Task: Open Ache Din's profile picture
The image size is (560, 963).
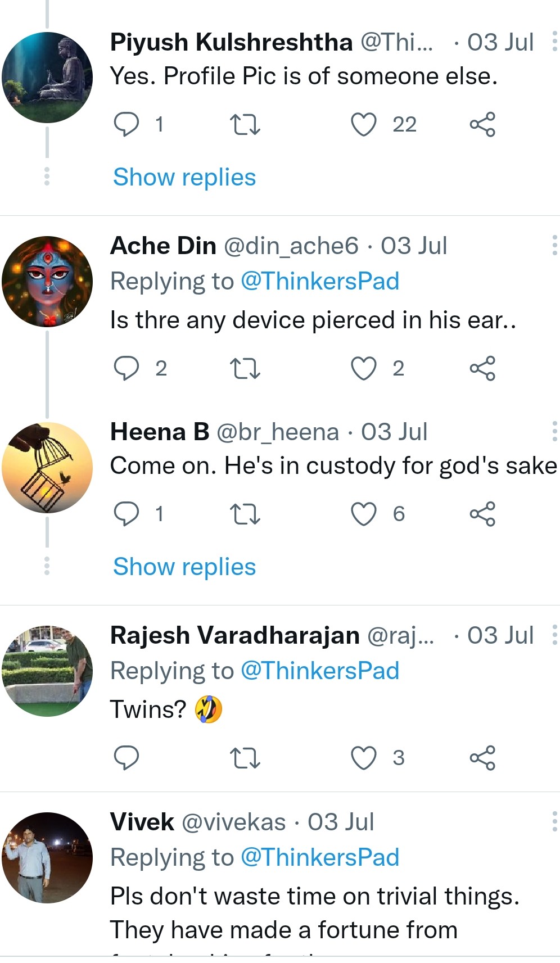Action: click(47, 282)
